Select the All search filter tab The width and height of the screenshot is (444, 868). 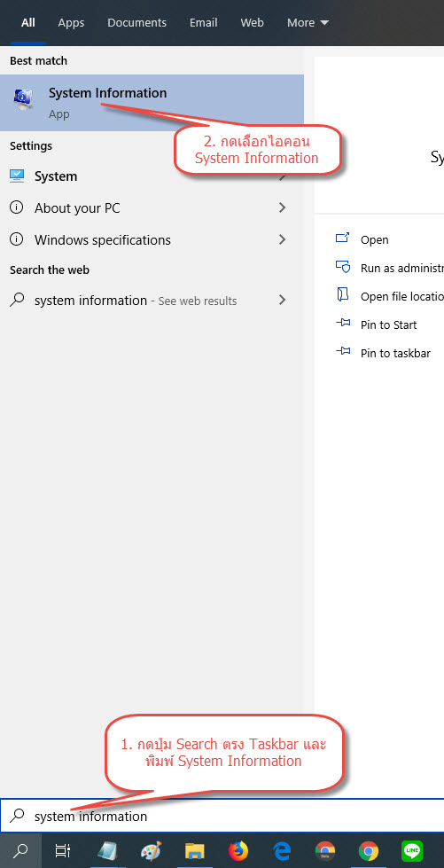click(27, 23)
